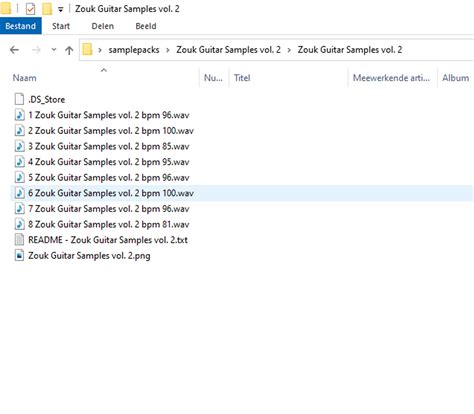Viewport: 474px width, 414px height.
Task: Click the last Zouk Guitar Samples breadcrumb
Action: [350, 50]
